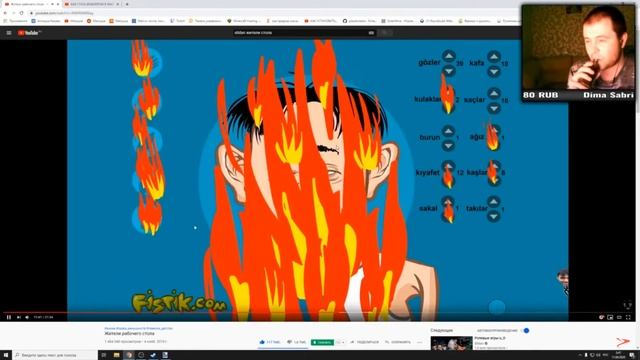The width and height of the screenshot is (640, 360).
Task: Decrease takılar with the down arrow
Action: click(493, 216)
